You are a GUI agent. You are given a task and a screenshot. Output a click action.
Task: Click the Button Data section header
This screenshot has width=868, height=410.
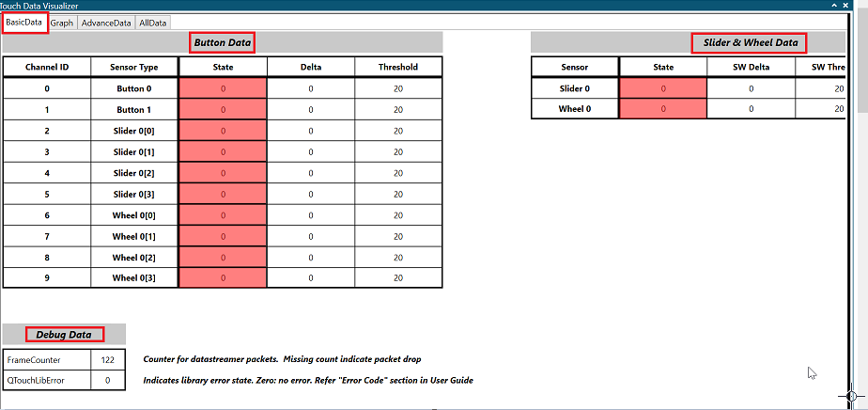click(x=223, y=42)
